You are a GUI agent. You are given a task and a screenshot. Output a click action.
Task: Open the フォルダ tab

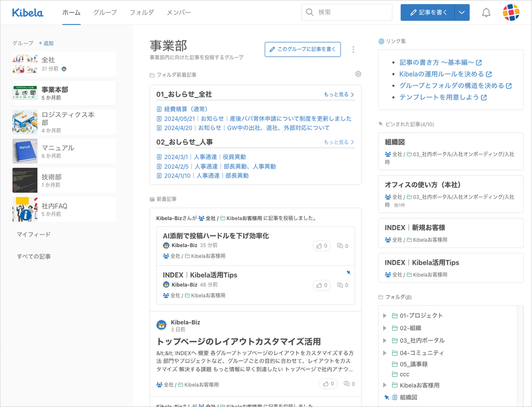[142, 12]
